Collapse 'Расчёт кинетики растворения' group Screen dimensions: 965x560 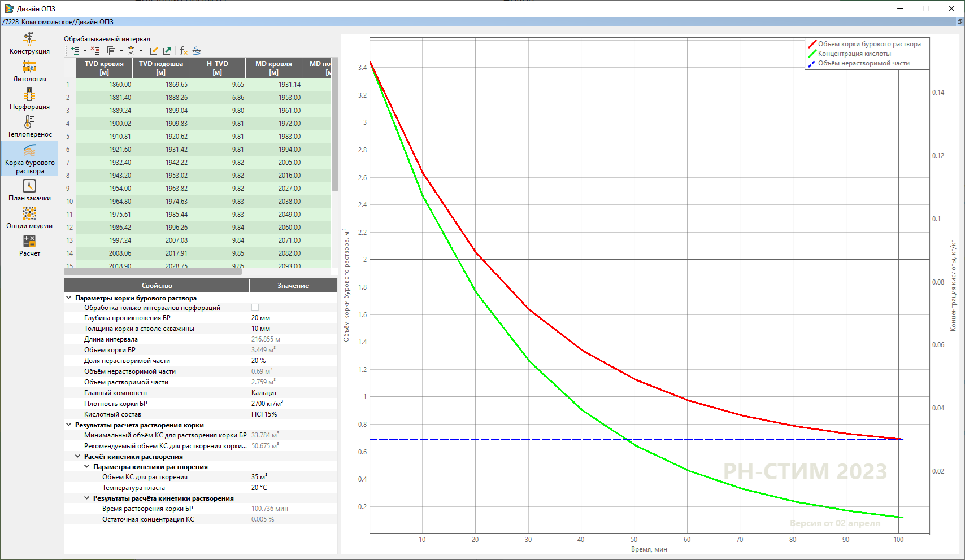(78, 456)
